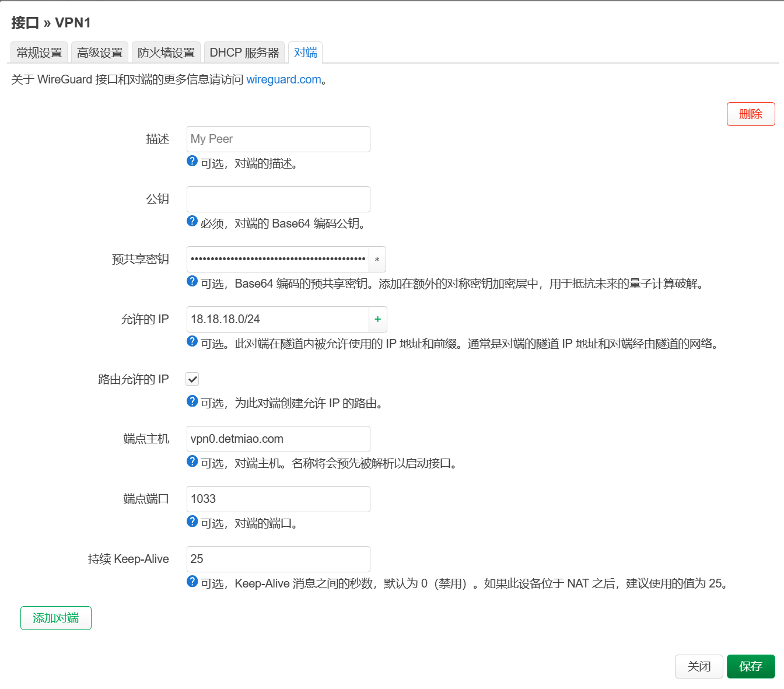784x689 pixels.
Task: Open wireguard.com link
Action: [x=283, y=79]
